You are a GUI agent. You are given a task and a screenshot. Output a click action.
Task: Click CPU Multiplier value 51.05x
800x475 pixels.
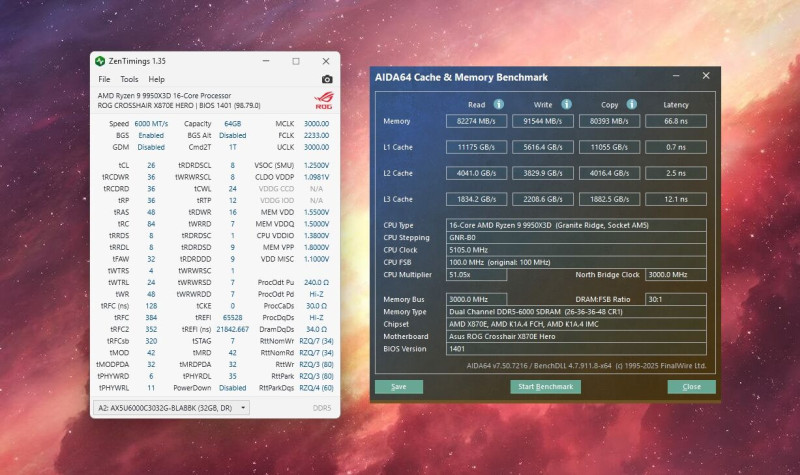click(x=477, y=274)
